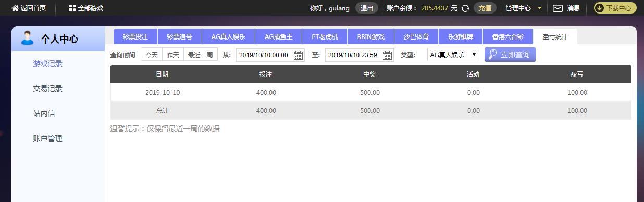Open the end date calendar icon

387,55
